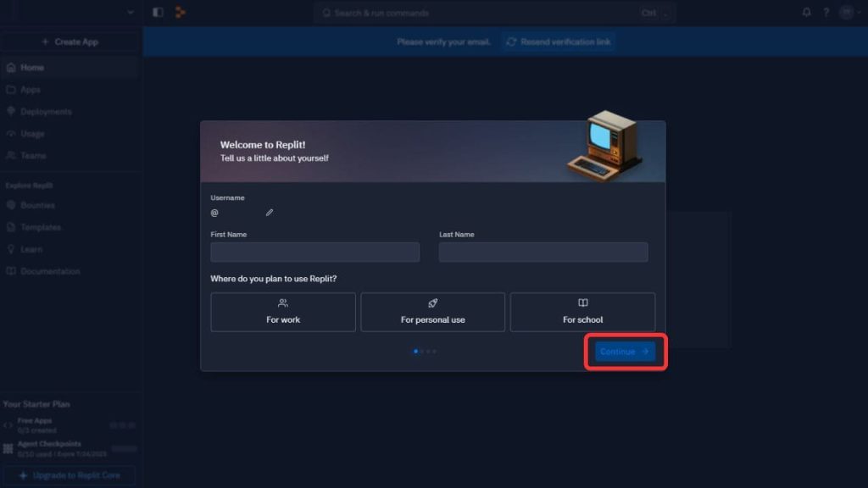Open the notifications bell

coord(807,12)
